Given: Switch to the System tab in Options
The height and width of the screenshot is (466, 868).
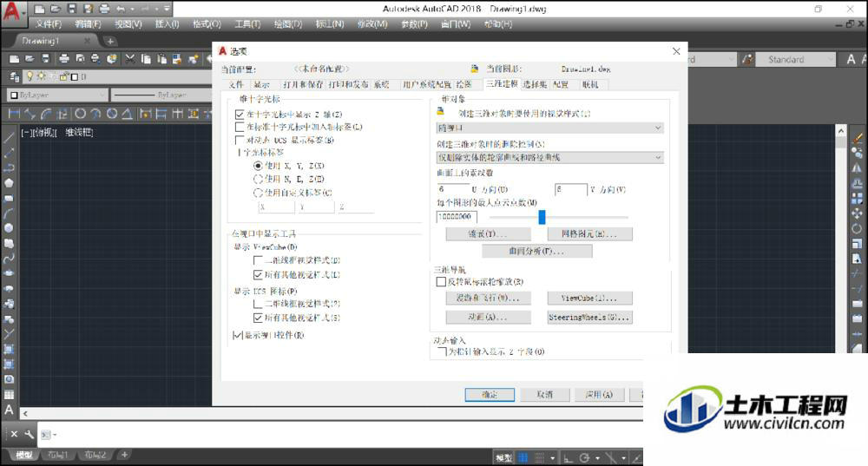Looking at the screenshot, I should [x=381, y=85].
